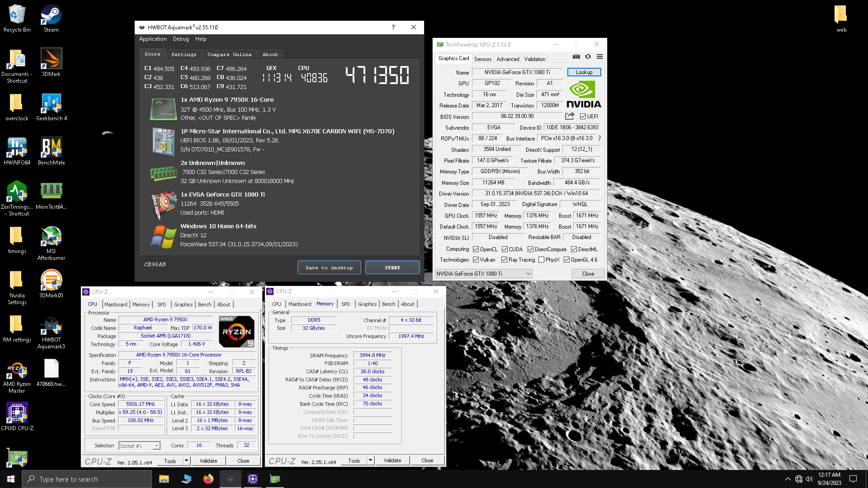Click the BIOS share/export icon in GPU-Z

click(x=570, y=116)
